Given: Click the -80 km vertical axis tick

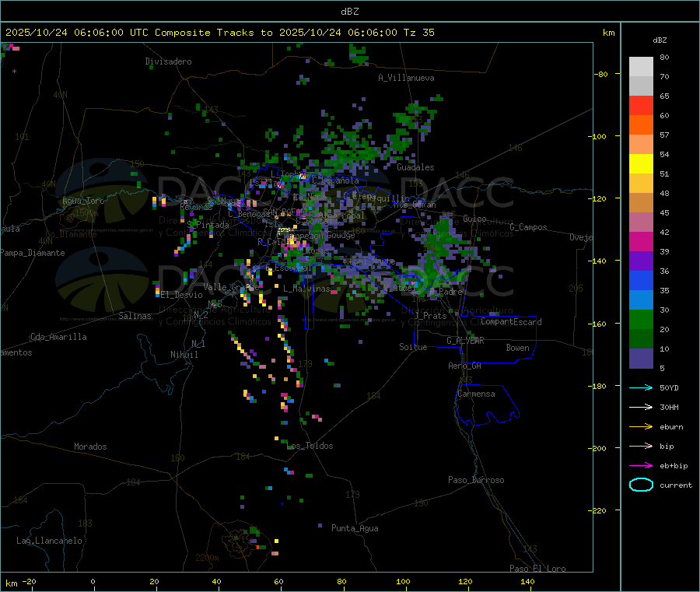Looking at the screenshot, I should point(601,74).
